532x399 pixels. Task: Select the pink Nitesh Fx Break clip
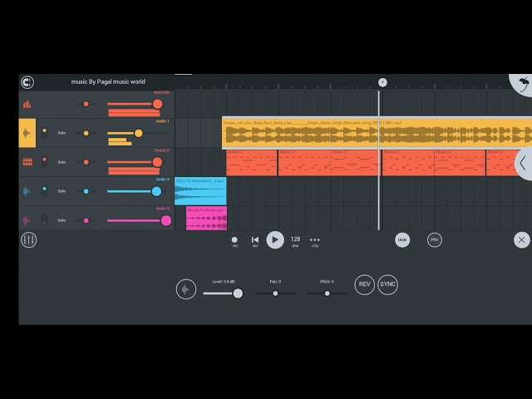tap(206, 218)
